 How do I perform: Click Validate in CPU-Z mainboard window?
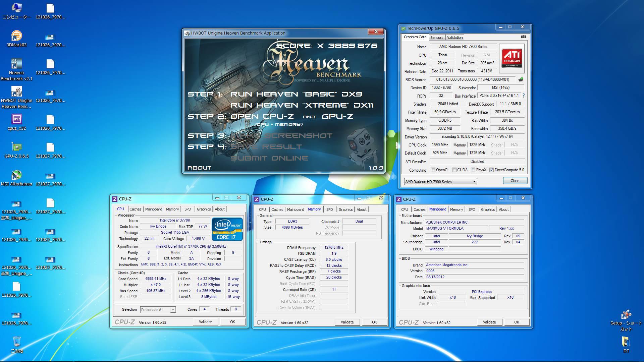point(489,322)
